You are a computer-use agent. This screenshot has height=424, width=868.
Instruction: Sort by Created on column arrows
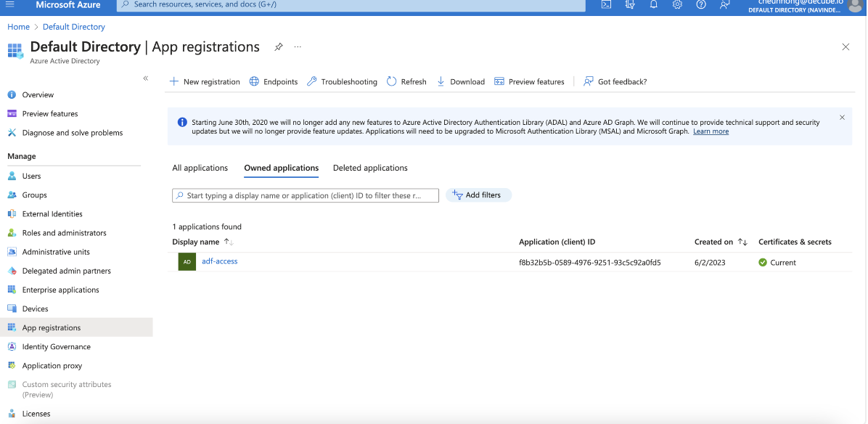[x=742, y=242]
